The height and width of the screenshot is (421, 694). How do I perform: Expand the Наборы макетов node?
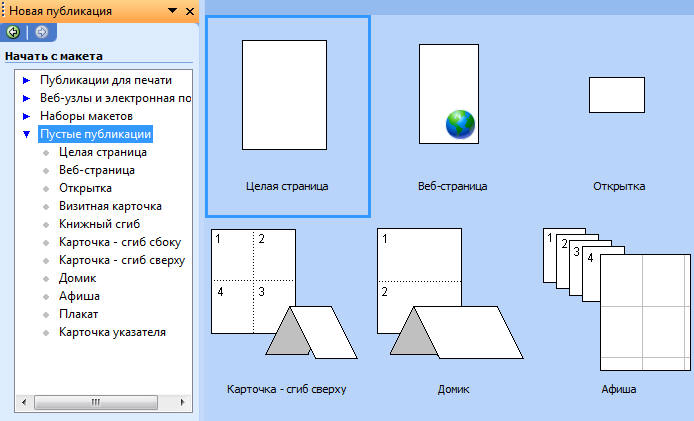[27, 116]
